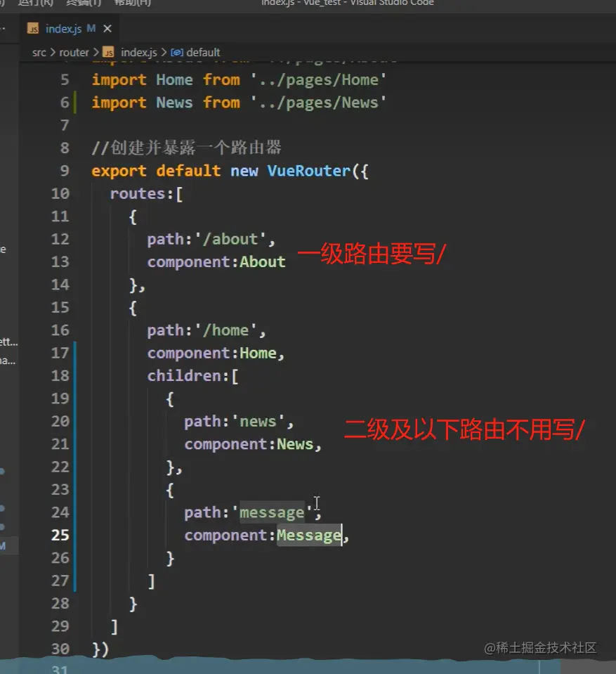The image size is (616, 674).
Task: Open the router breadcrumb segment
Action: tap(74, 53)
